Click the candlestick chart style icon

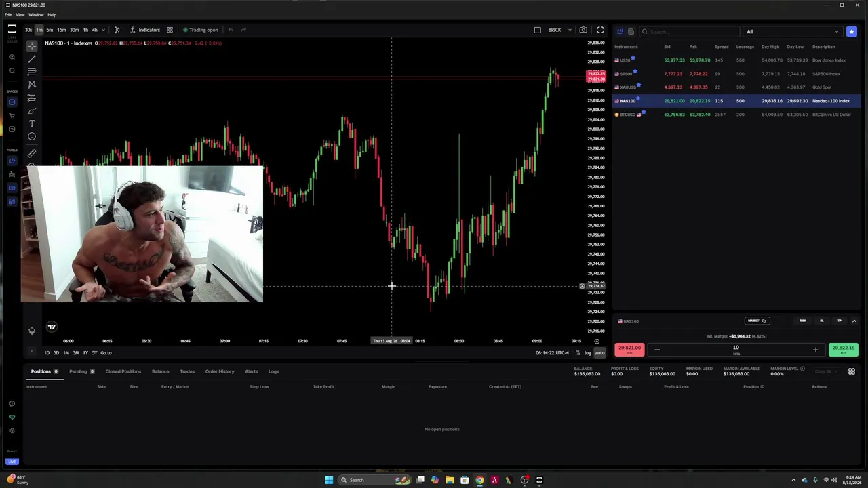click(x=117, y=30)
